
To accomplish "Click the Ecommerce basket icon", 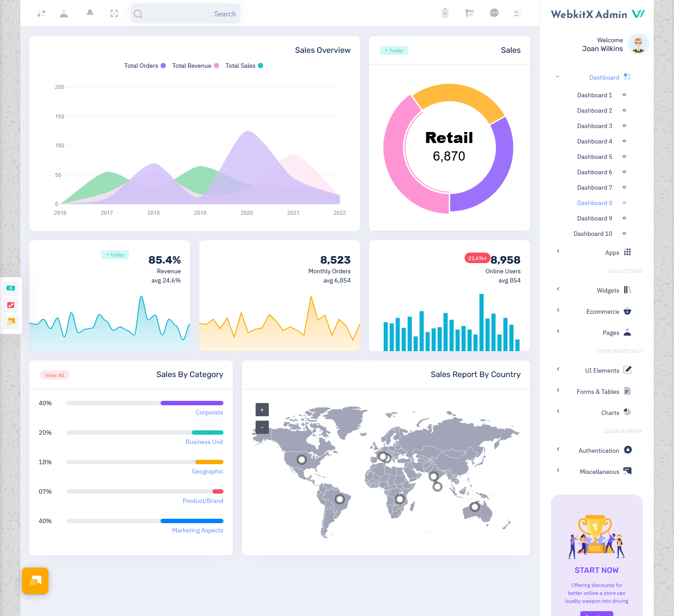I will click(627, 311).
